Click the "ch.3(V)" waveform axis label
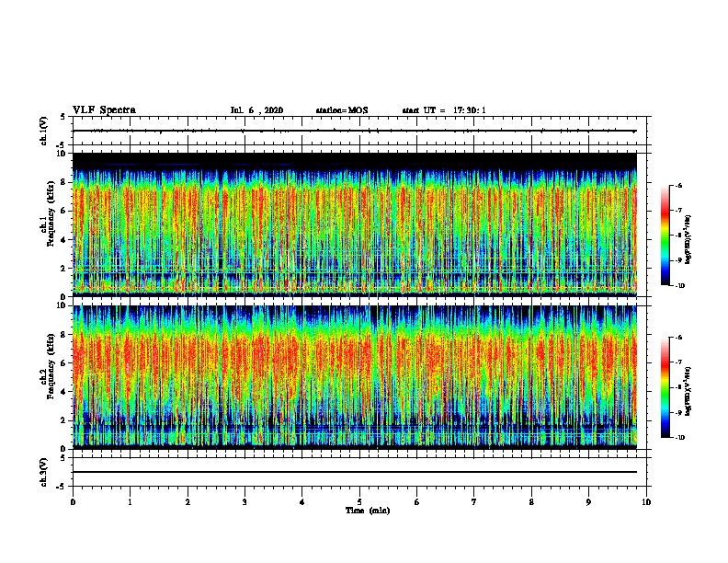The image size is (728, 563). click(x=43, y=472)
